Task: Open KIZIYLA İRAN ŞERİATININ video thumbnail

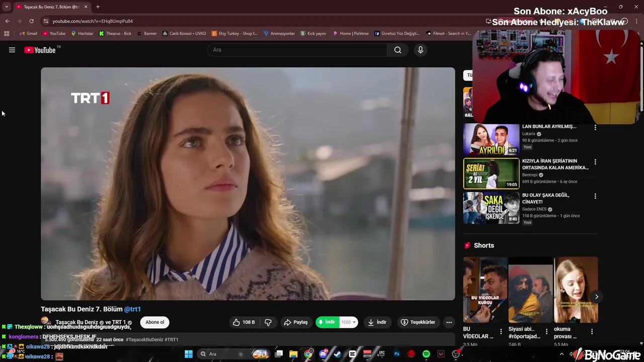Action: coord(491,173)
